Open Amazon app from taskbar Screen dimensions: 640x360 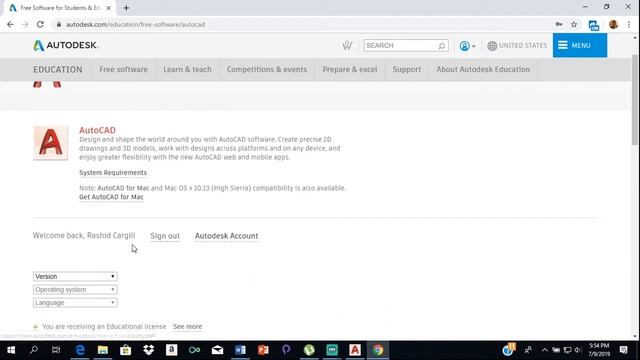click(171, 350)
